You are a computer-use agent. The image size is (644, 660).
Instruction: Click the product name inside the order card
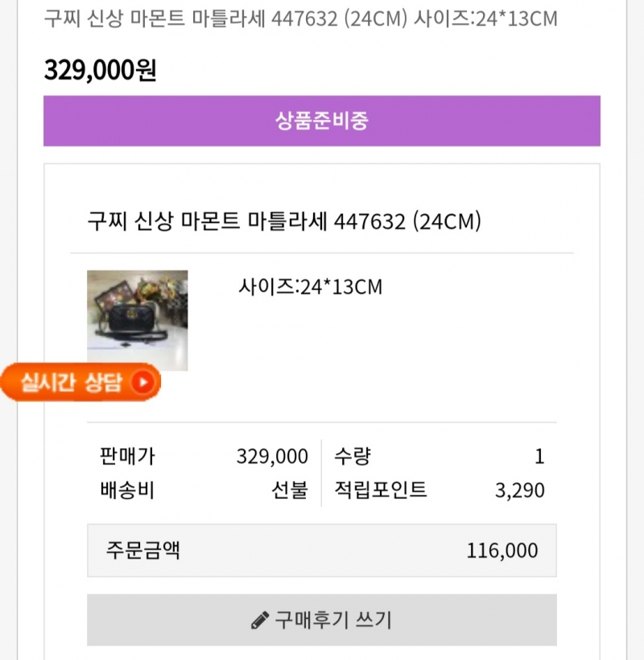284,221
